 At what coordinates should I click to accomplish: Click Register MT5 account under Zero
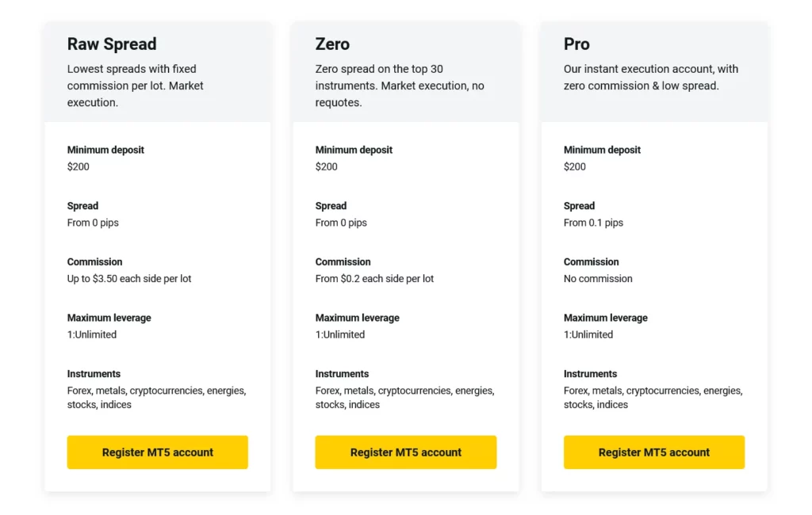click(405, 452)
